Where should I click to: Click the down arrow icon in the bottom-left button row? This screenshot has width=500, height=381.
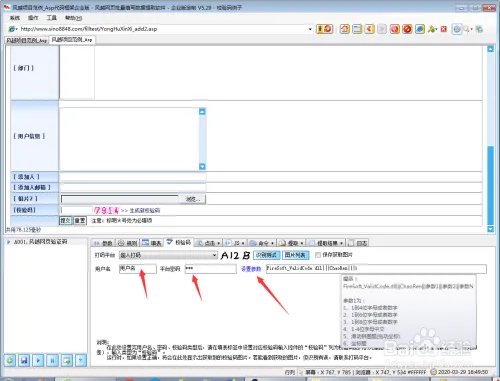coord(81,360)
